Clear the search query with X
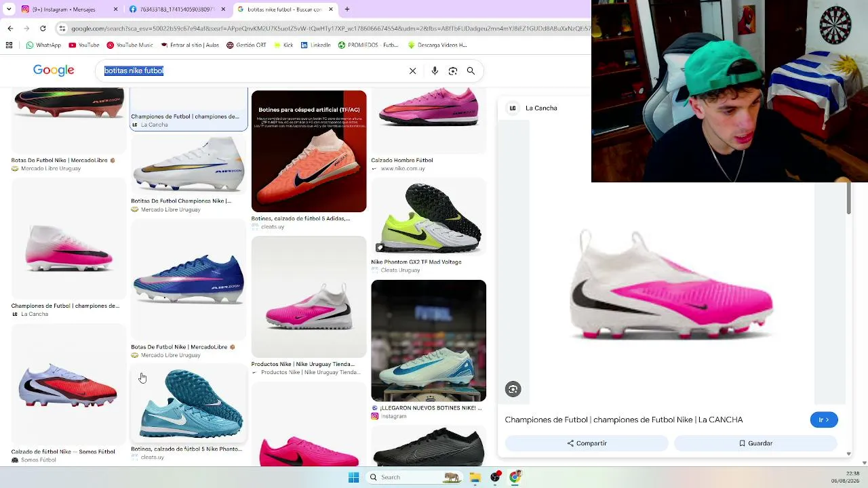Image resolution: width=868 pixels, height=488 pixels. coord(412,70)
